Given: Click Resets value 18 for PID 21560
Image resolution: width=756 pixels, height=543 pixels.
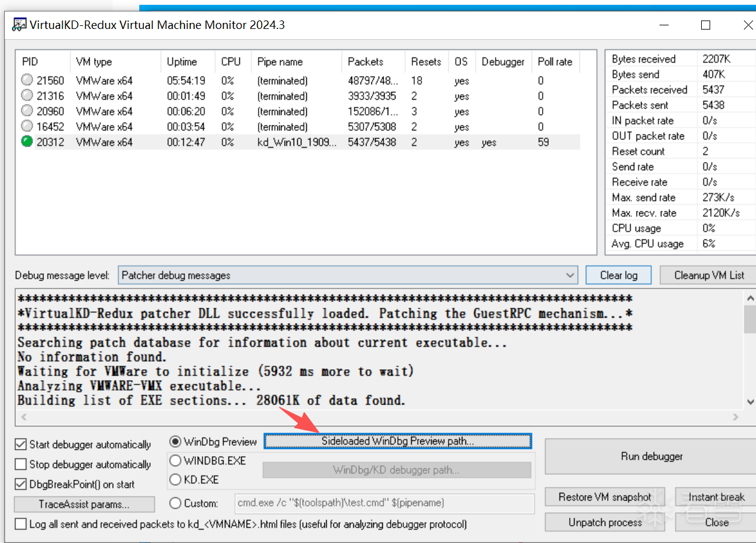Looking at the screenshot, I should pos(417,80).
